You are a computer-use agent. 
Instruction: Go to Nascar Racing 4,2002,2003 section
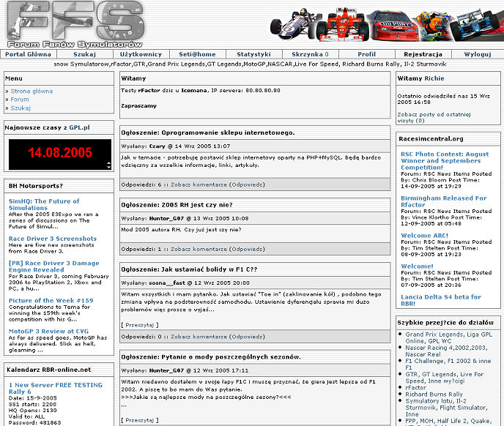click(446, 351)
